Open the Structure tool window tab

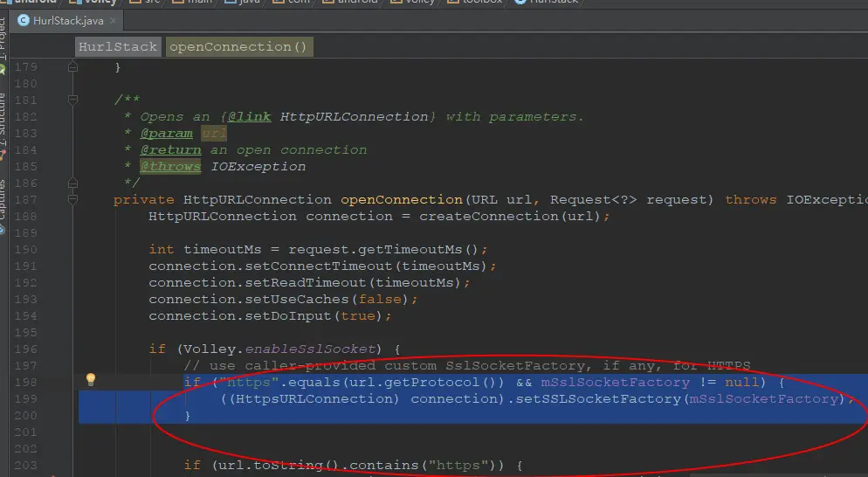click(3, 119)
